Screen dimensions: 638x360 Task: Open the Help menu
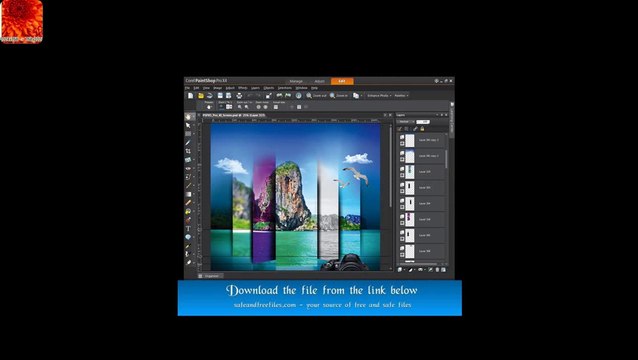click(315, 88)
